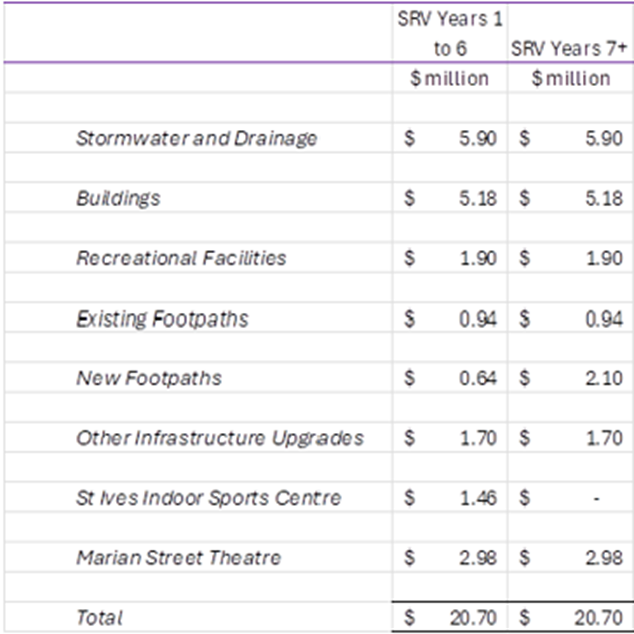Screen dimensions: 634x634
Task: Select the 0.94 Existing Footpaths value under Years 7+
Action: [x=605, y=319]
